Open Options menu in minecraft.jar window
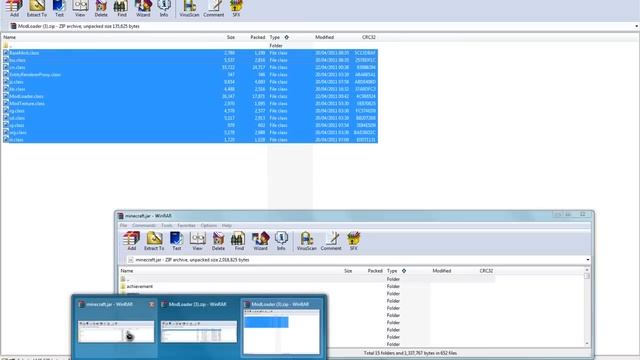Screen dimensions: 640x360 click(209, 225)
